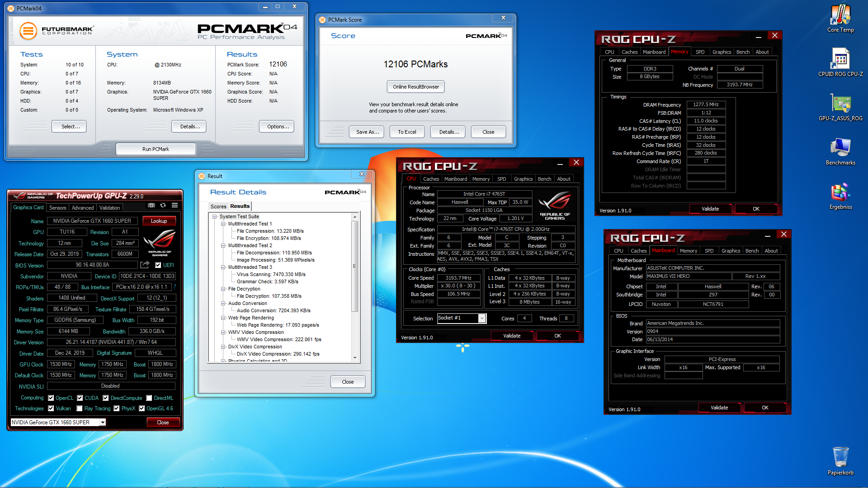Open Core Temp desktop icon
868x488 pixels.
tap(840, 19)
